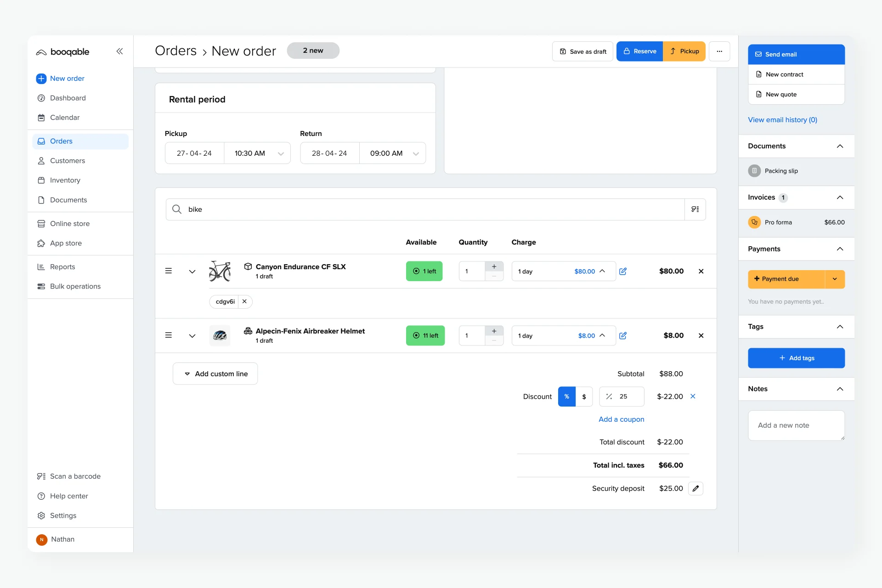Switch discount type to dollar amount
Screen dimensions: 882x588
(584, 396)
